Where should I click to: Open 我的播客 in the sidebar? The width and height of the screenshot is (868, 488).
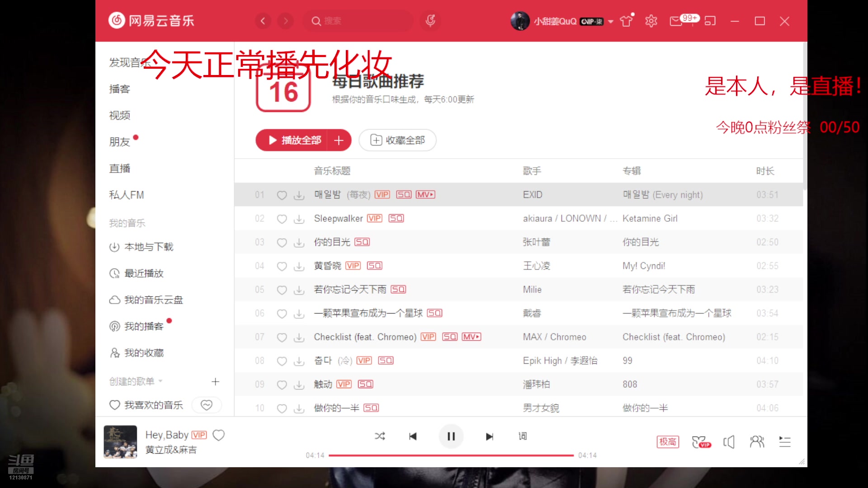pyautogui.click(x=137, y=326)
